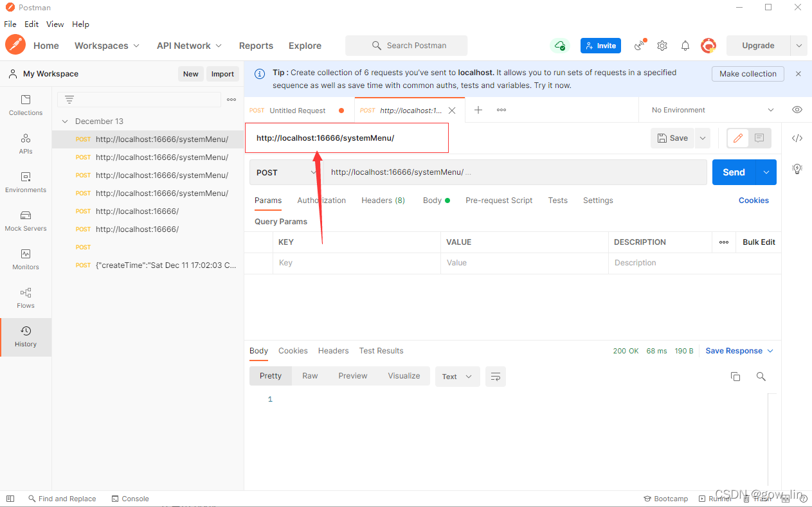
Task: Open environment quick look eye icon
Action: [x=797, y=110]
